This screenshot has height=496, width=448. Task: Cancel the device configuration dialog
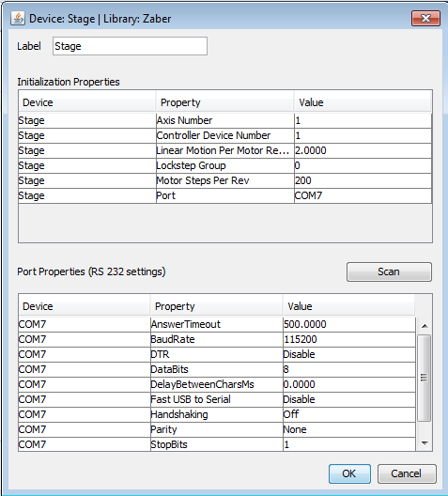click(x=407, y=473)
